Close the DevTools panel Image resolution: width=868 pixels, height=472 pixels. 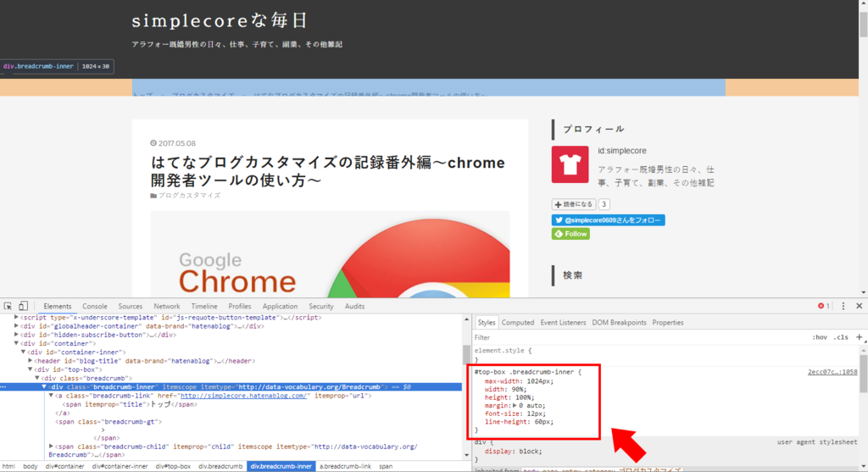pos(860,306)
